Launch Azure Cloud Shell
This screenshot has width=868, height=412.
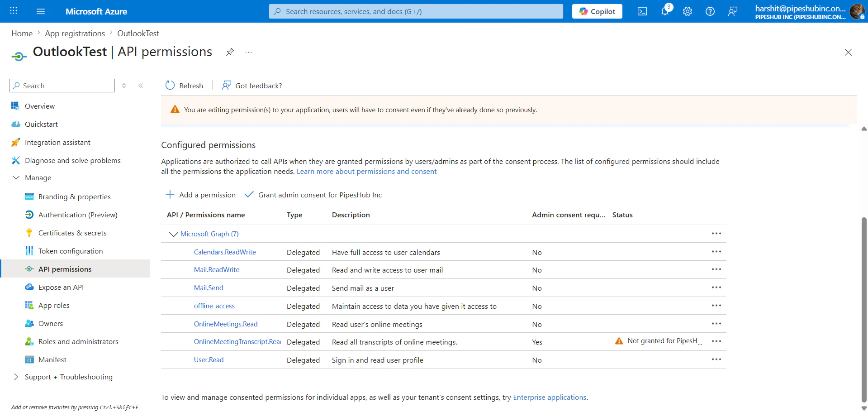click(x=642, y=11)
